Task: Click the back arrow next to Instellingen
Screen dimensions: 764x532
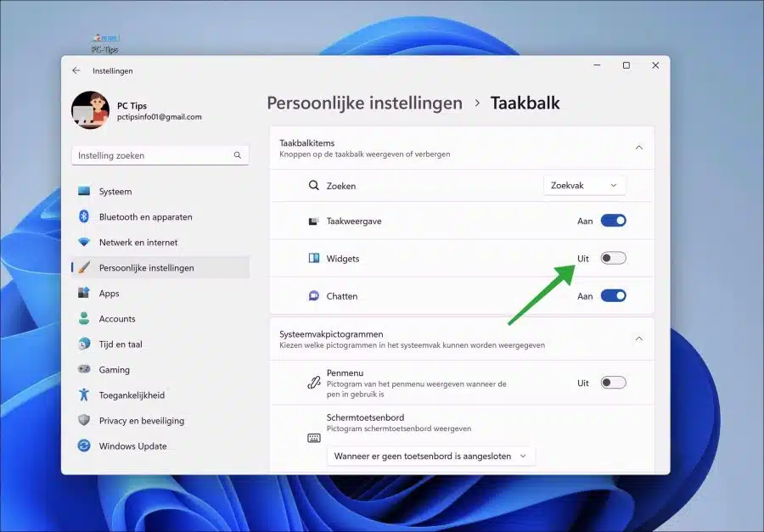Action: (76, 70)
